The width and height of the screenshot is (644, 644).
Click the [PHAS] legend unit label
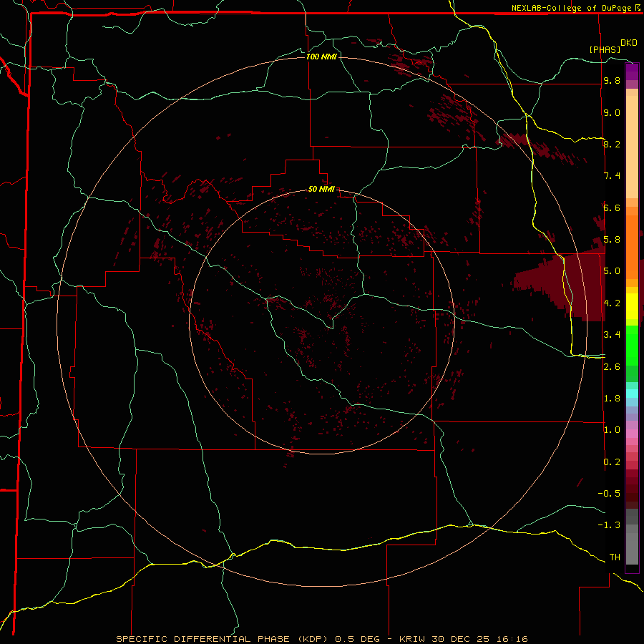pos(605,49)
